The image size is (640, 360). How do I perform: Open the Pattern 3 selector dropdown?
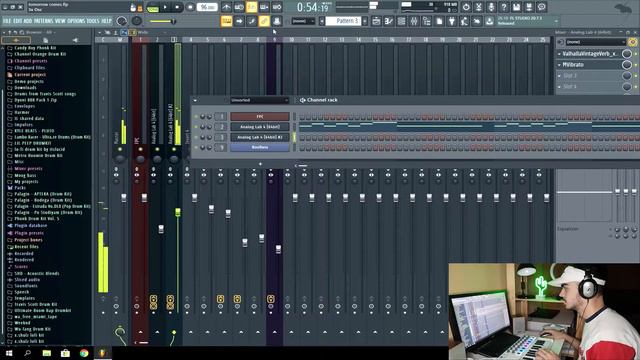click(343, 21)
